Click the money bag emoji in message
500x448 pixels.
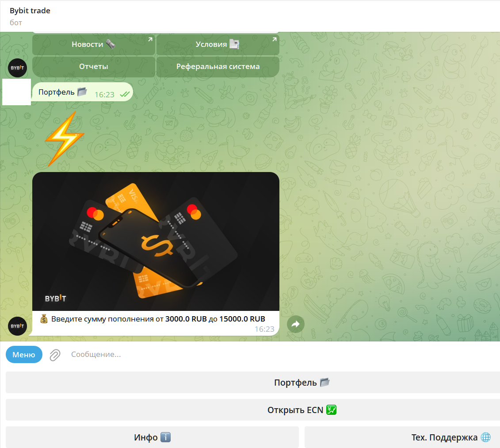44,319
